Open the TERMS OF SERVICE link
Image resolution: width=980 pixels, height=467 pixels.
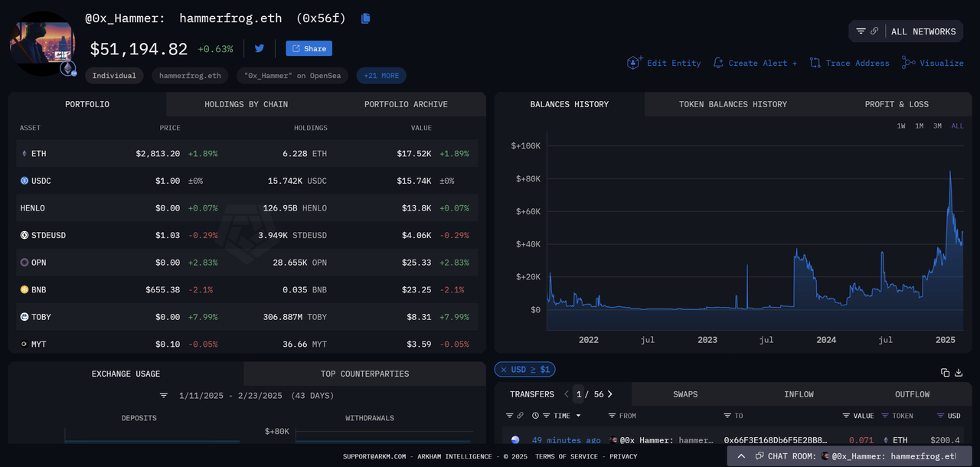pyautogui.click(x=567, y=456)
